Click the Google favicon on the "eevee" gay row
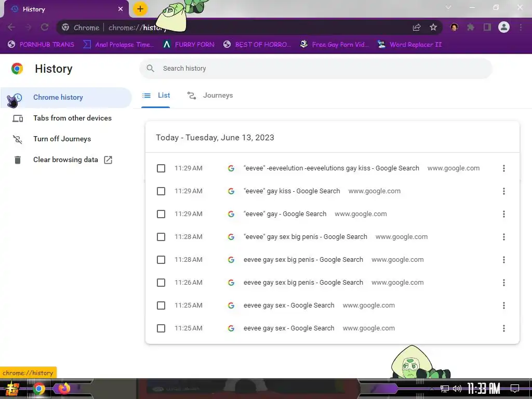This screenshot has width=532, height=399. tap(231, 214)
